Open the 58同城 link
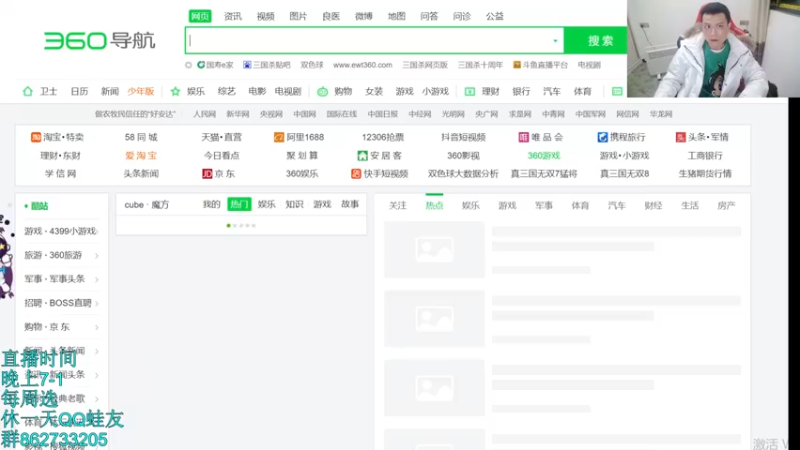Viewport: 800px width, 450px height. click(141, 137)
